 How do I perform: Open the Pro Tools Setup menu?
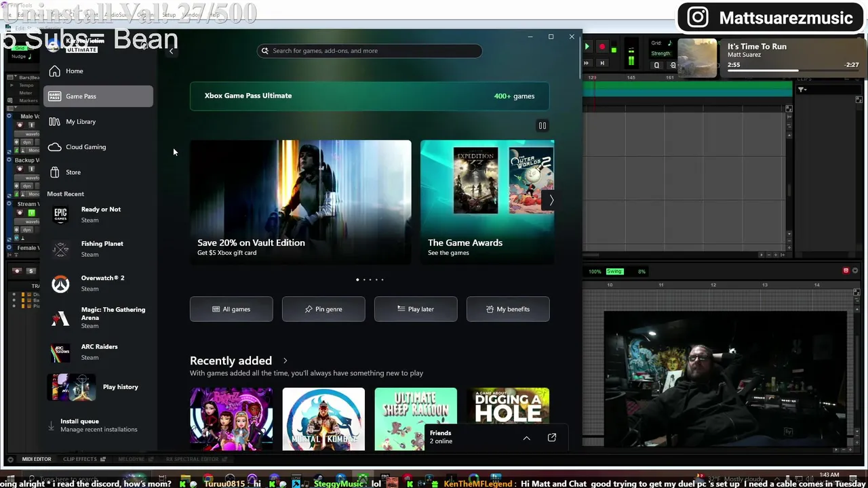click(168, 15)
